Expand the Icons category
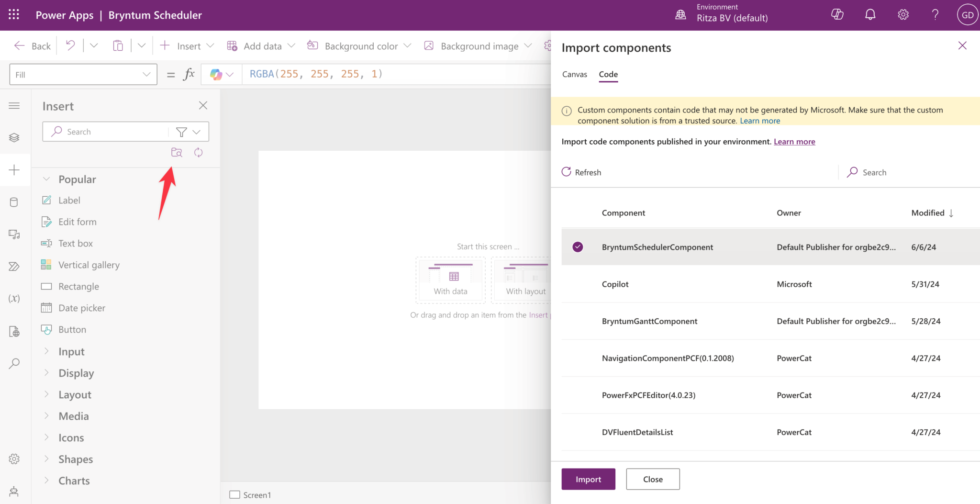980x504 pixels. [x=46, y=437]
